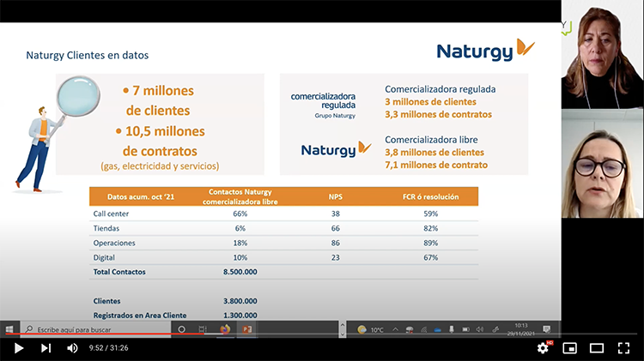
Task: Click the 89% Operaciones FCR cell
Action: click(x=431, y=244)
